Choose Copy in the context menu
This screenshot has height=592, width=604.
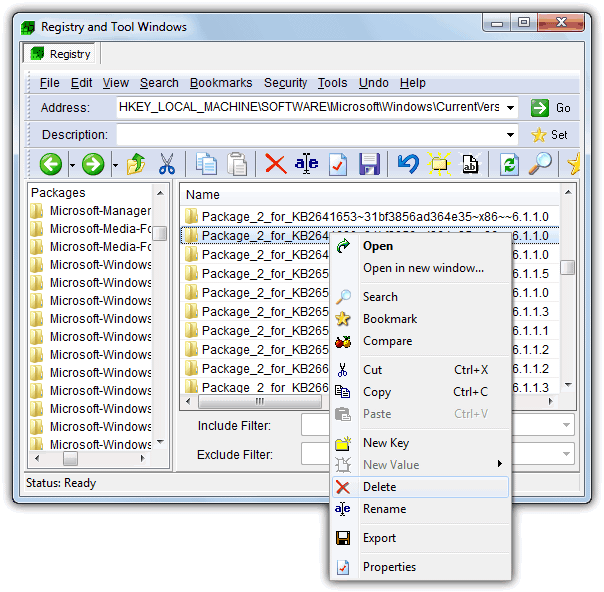[x=420, y=392]
